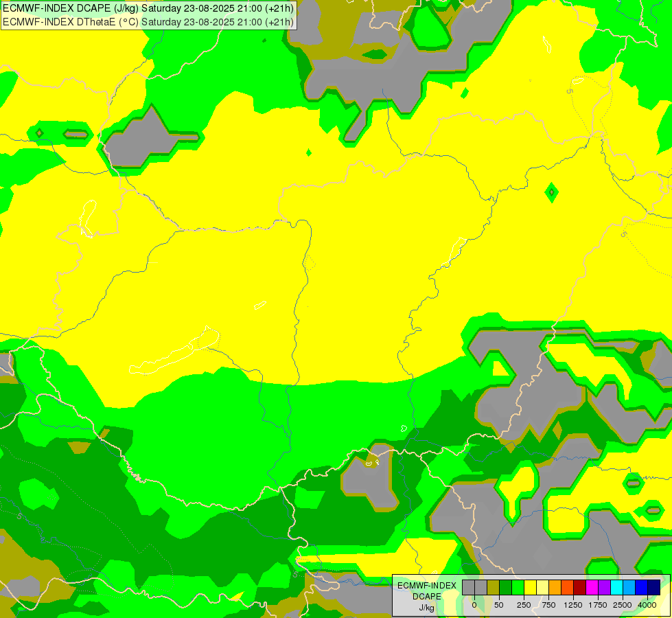
Task: Select the dark red legend color swatch
Action: tap(579, 587)
